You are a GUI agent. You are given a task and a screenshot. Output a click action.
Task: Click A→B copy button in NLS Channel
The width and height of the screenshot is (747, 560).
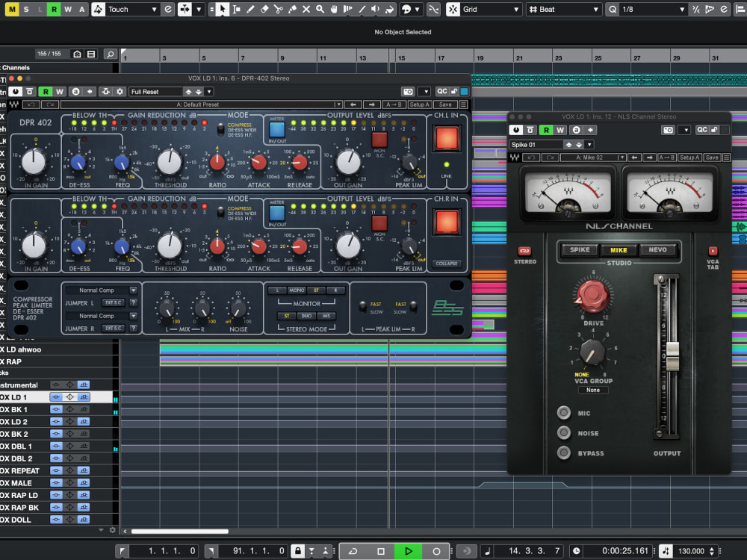666,157
